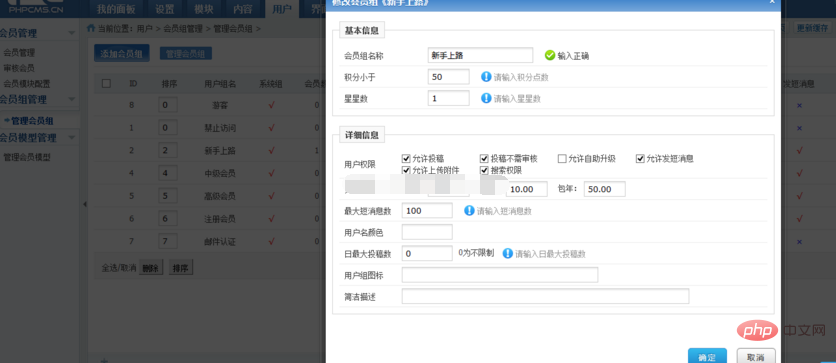Click the info icon beside 请输入星星数
The width and height of the screenshot is (836, 363).
coord(486,98)
